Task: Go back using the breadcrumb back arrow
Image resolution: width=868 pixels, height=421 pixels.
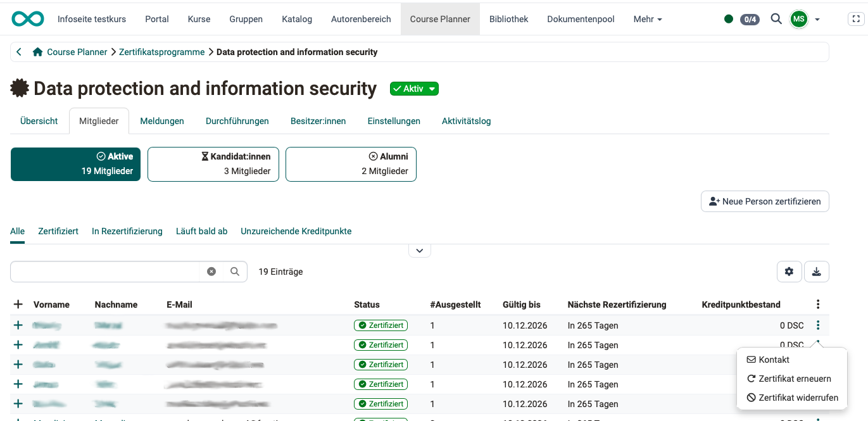Action: pos(19,52)
